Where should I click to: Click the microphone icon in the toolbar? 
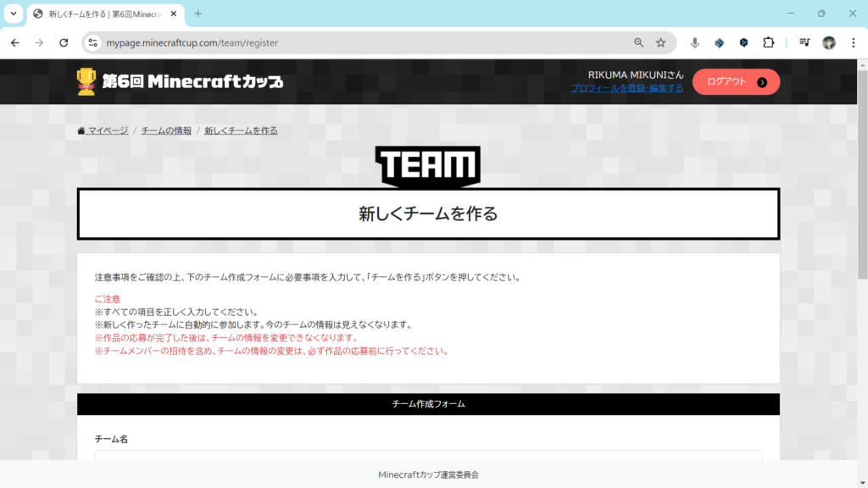[x=694, y=42]
